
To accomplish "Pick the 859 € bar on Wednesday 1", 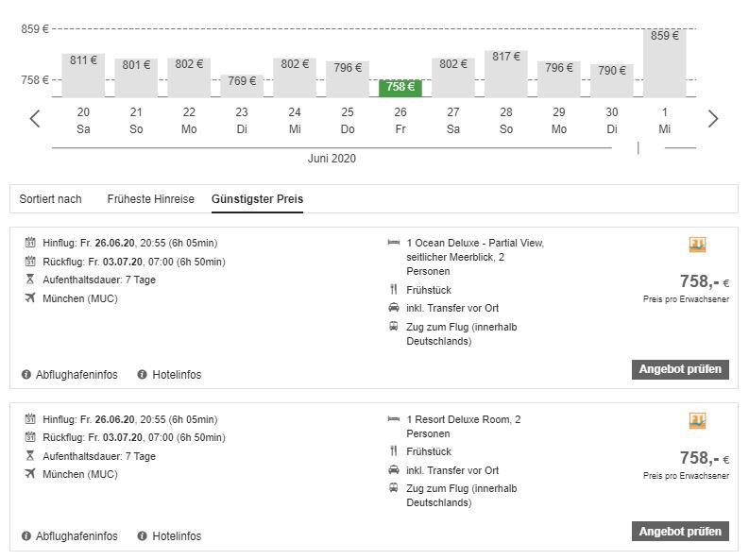I will (665, 62).
